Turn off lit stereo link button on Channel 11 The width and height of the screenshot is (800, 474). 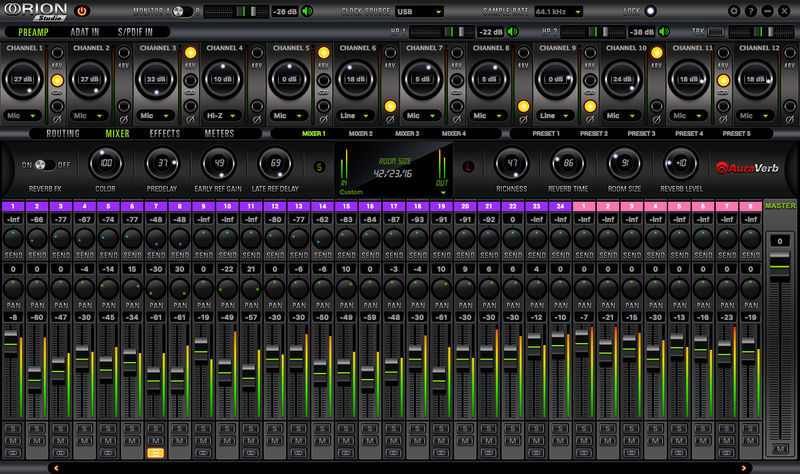coord(723,80)
